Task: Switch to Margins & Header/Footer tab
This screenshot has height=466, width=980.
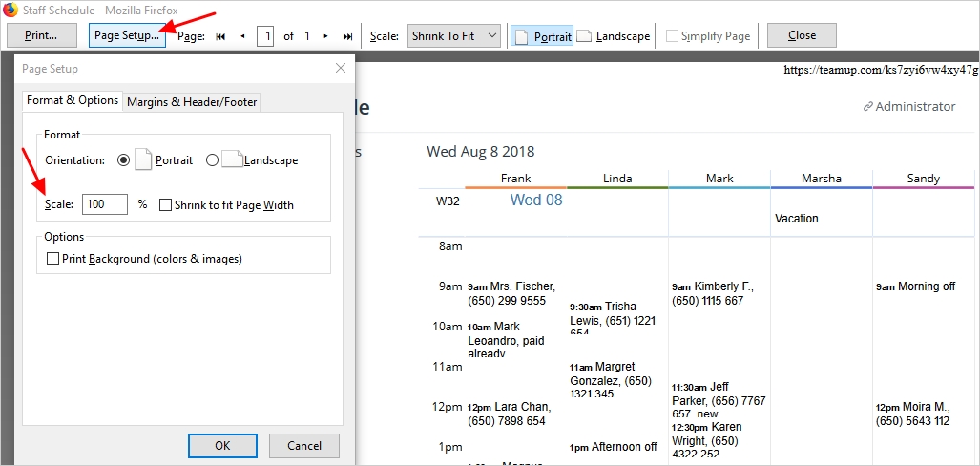Action: (x=192, y=102)
